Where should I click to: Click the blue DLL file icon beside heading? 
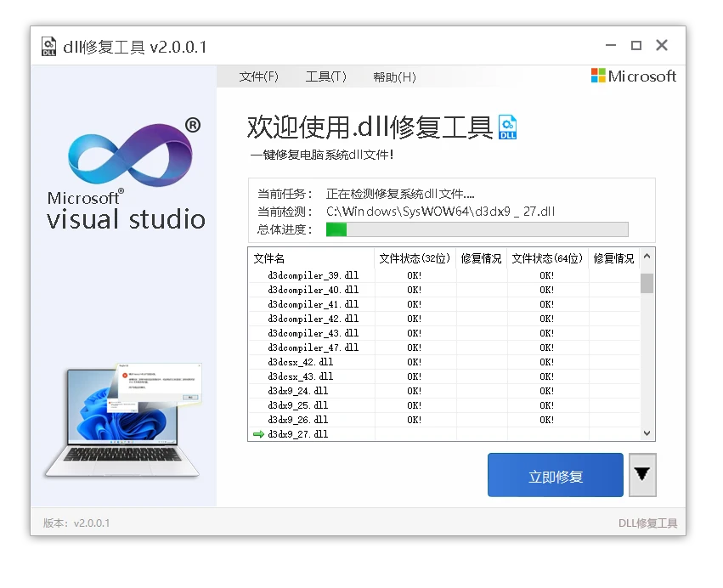tap(508, 127)
